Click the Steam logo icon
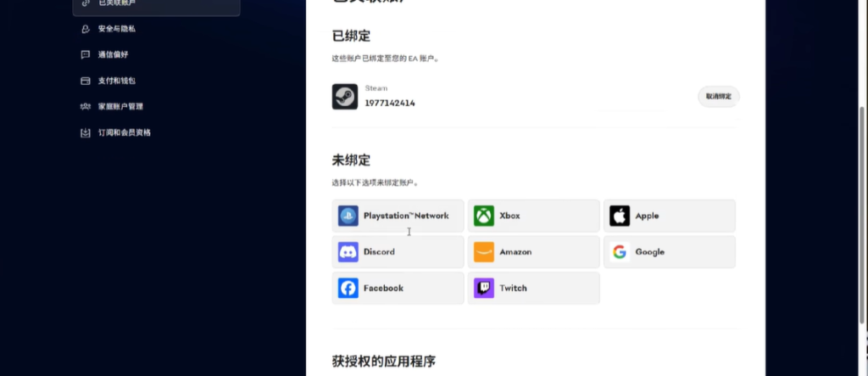868x376 pixels. click(344, 97)
